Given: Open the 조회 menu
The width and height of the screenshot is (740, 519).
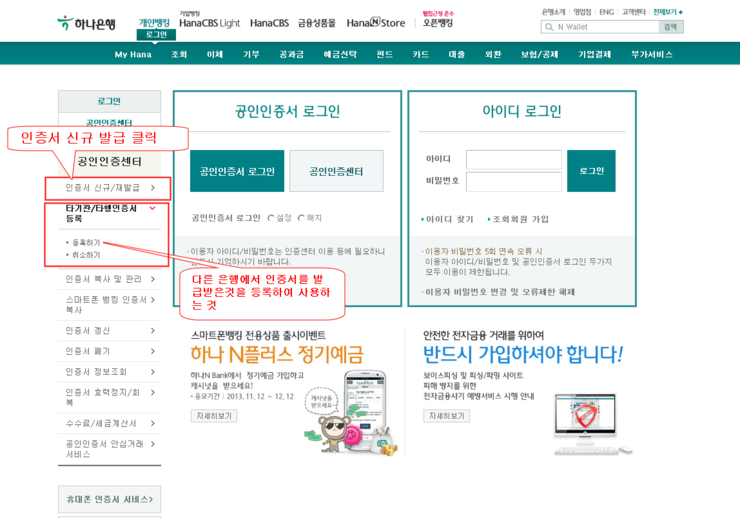Looking at the screenshot, I should click(x=179, y=54).
